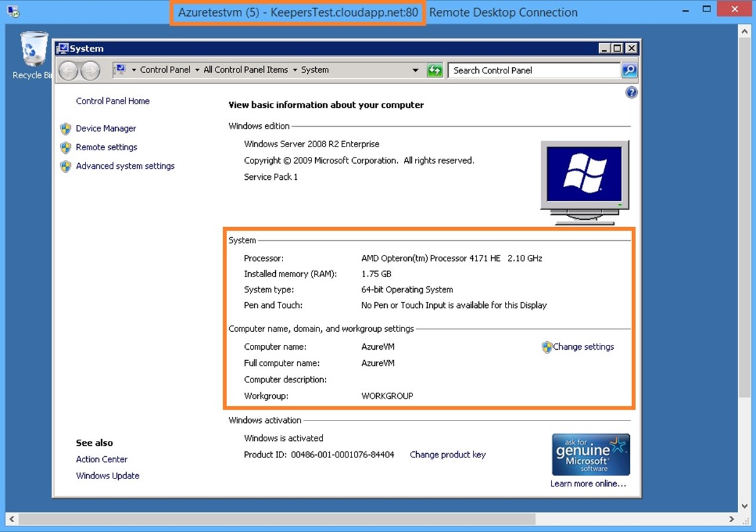Image resolution: width=756 pixels, height=532 pixels.
Task: Click the shield icon beside Advanced system settings
Action: [x=66, y=166]
